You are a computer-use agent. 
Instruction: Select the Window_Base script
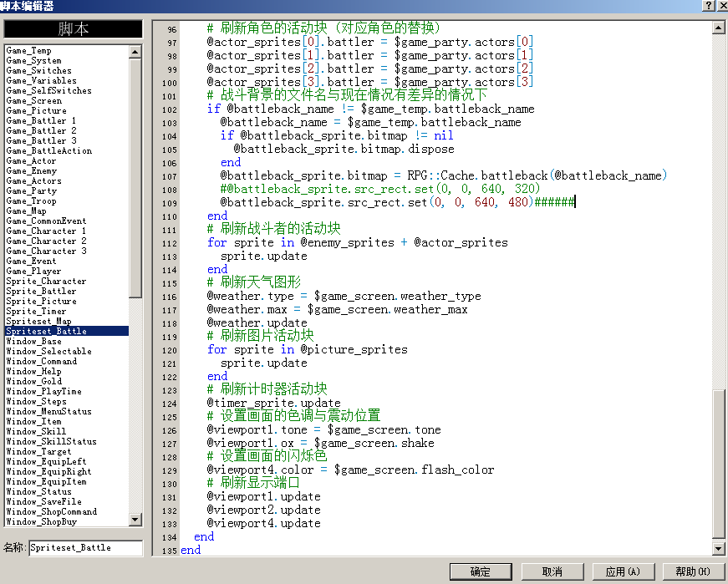(34, 341)
